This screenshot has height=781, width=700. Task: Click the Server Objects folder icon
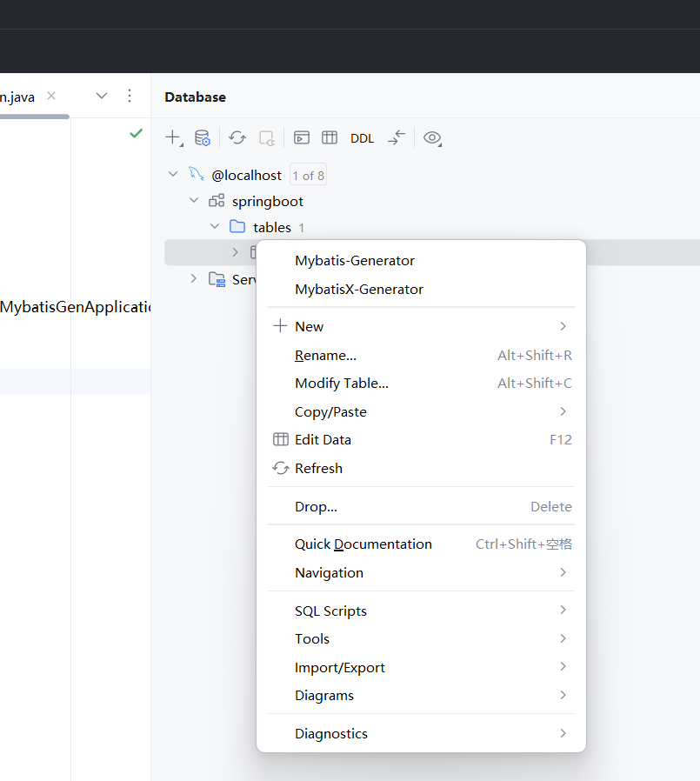click(x=217, y=279)
